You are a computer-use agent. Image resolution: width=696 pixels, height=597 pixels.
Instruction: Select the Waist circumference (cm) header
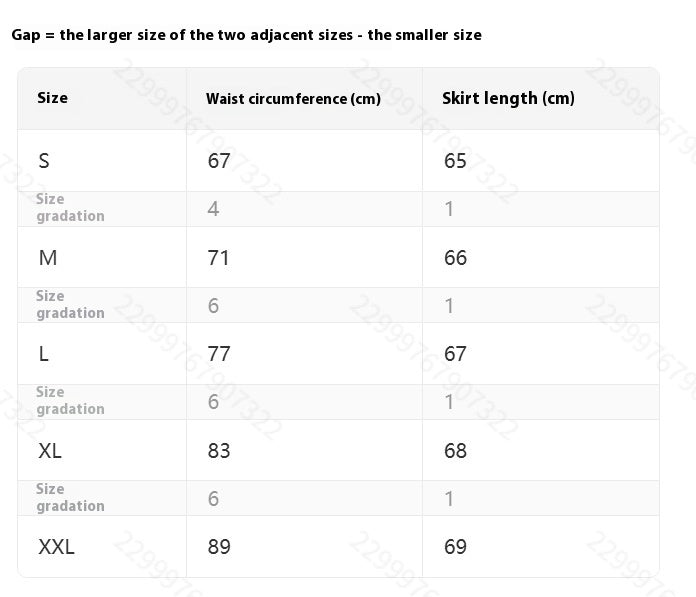293,99
